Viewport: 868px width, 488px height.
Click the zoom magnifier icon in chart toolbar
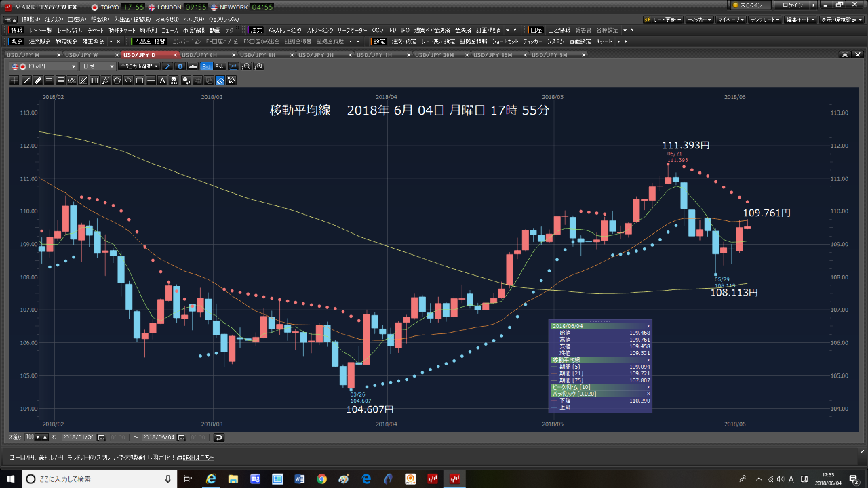[x=247, y=66]
